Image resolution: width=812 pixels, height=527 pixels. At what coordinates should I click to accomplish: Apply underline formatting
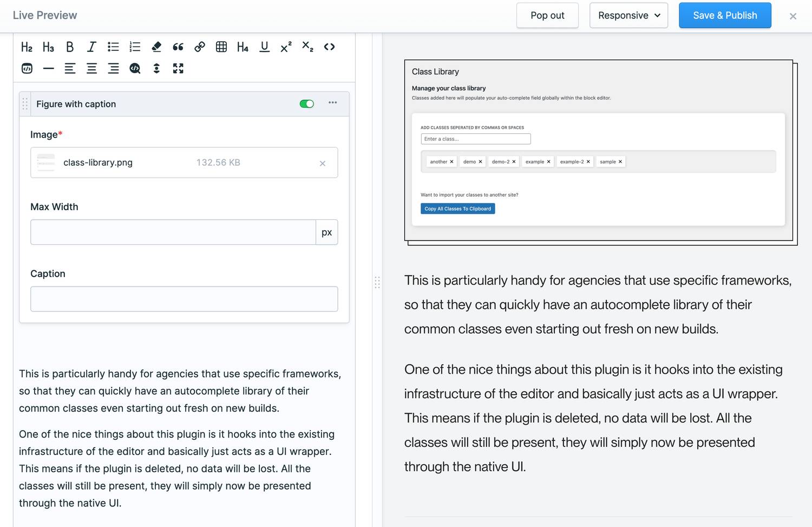pos(264,47)
